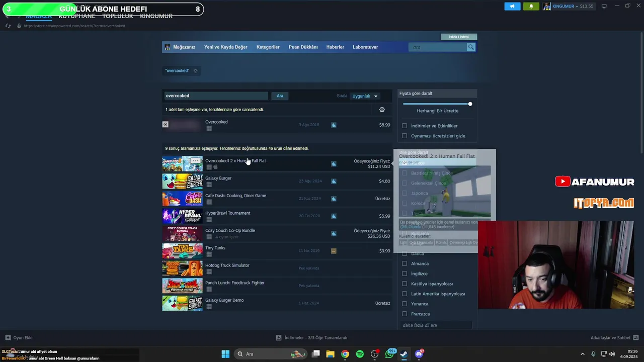Open Mağazanız store menu
This screenshot has height=362, width=644.
(184, 47)
